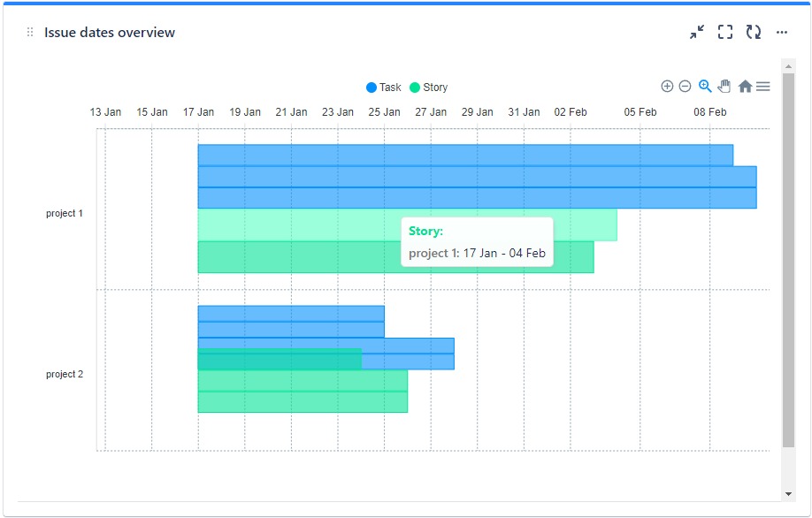Viewport: 812px width, 518px height.
Task: Expand the gadget to full screen
Action: (x=725, y=32)
